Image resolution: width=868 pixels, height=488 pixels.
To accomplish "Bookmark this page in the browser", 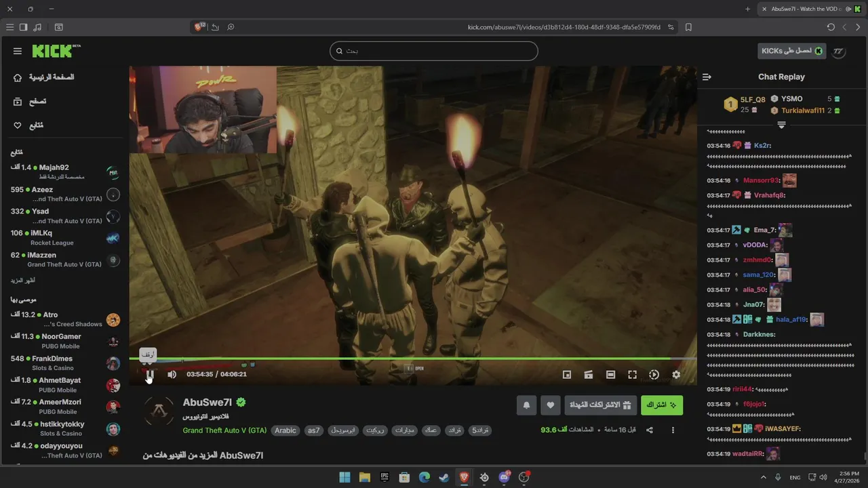I will [x=688, y=27].
